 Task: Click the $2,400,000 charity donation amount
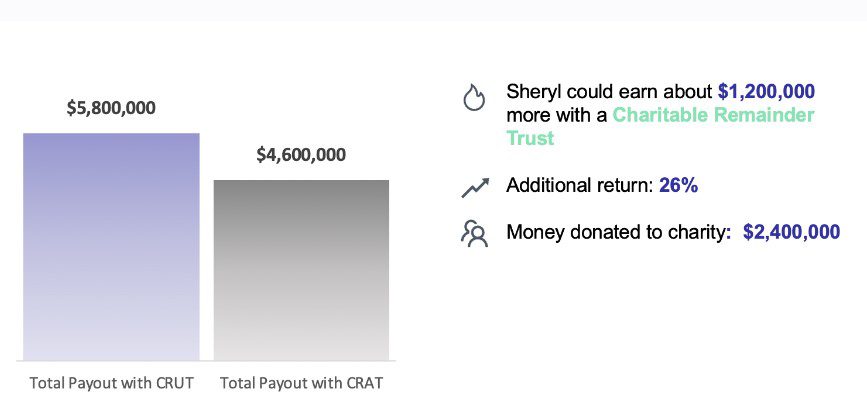coord(791,232)
